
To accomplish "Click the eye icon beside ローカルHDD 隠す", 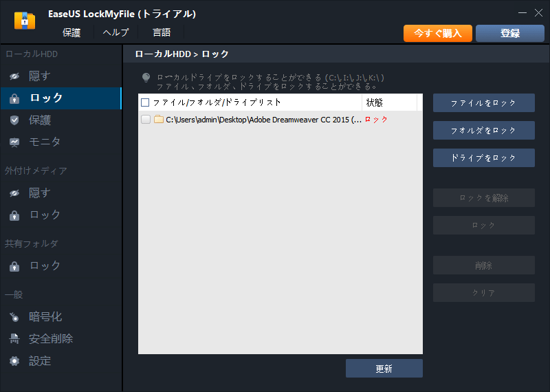I will click(14, 76).
